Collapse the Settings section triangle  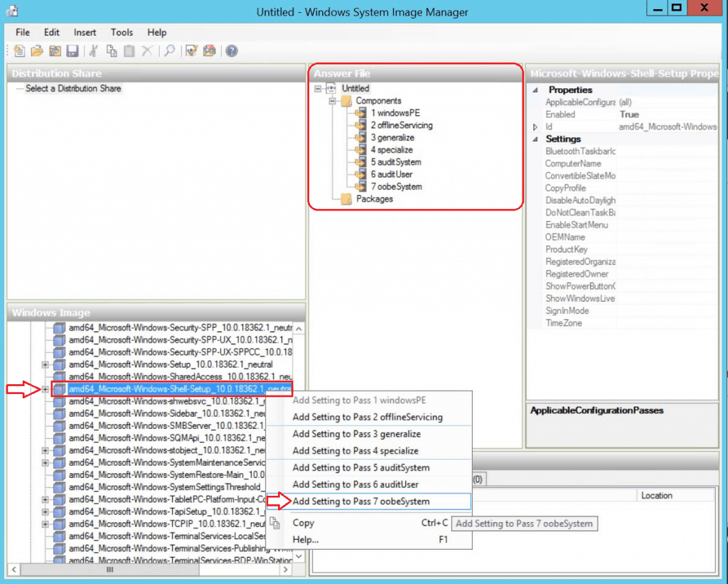pos(535,139)
